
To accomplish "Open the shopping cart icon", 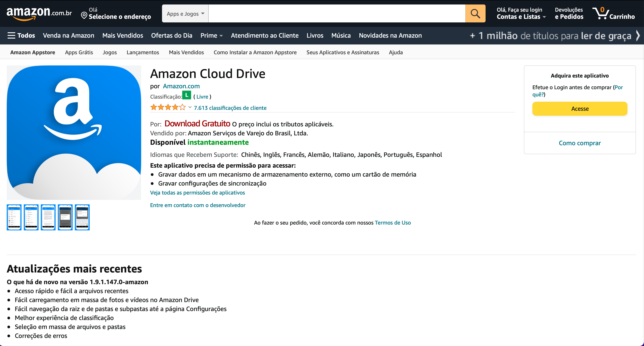I will [613, 13].
